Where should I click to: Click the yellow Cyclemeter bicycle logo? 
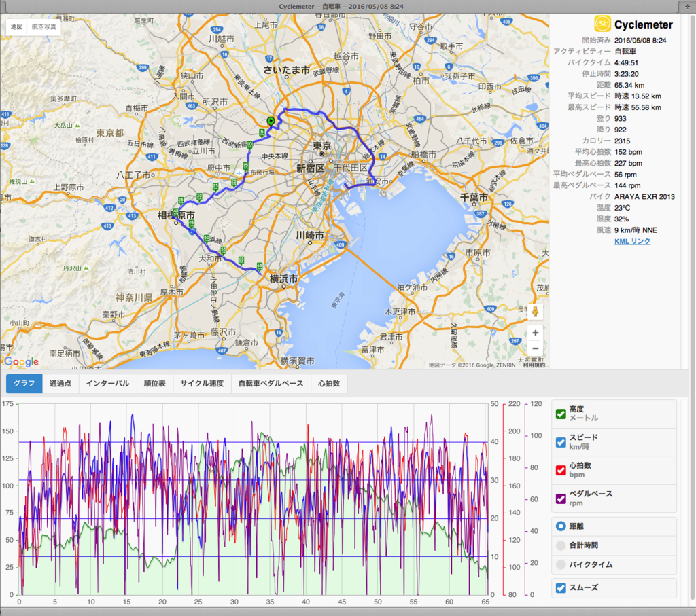pos(602,24)
